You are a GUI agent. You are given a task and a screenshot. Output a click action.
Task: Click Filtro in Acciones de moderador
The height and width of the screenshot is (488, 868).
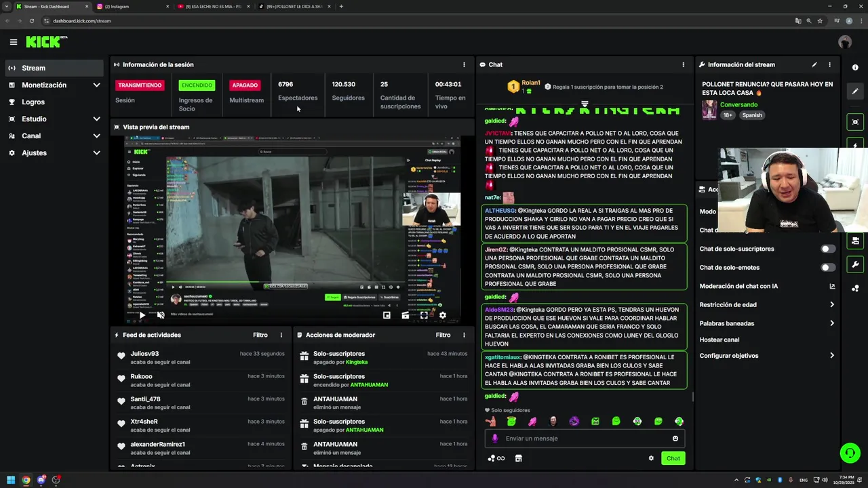443,335
